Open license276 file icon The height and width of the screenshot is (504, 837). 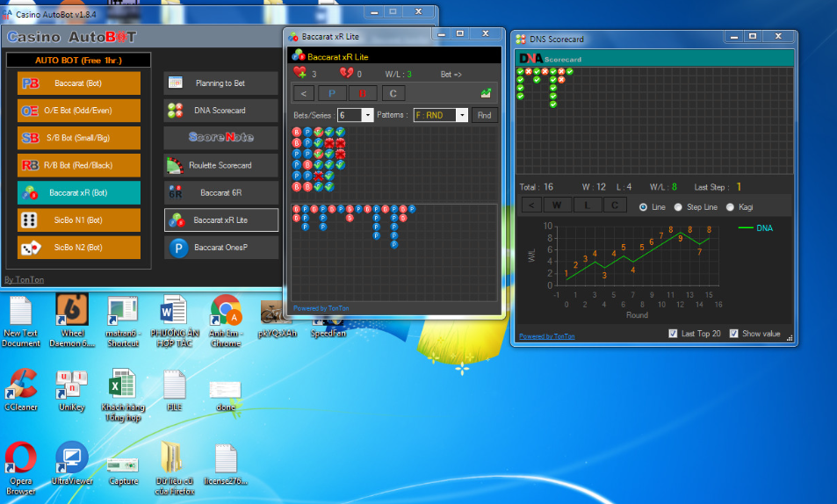tap(226, 464)
